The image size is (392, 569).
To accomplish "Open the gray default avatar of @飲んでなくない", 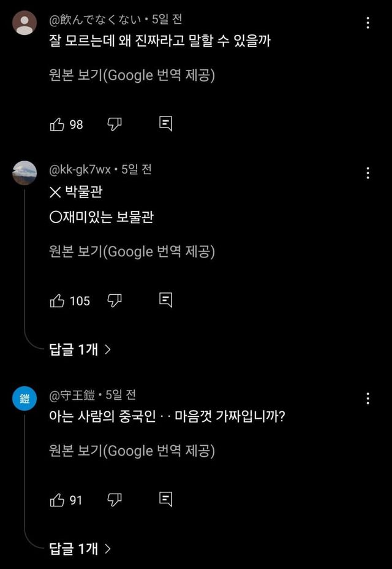I will coord(24,23).
